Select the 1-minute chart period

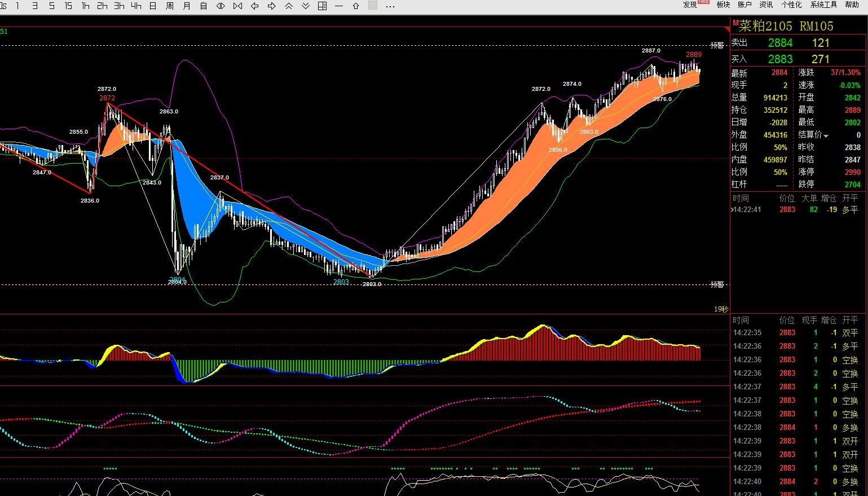(17, 6)
